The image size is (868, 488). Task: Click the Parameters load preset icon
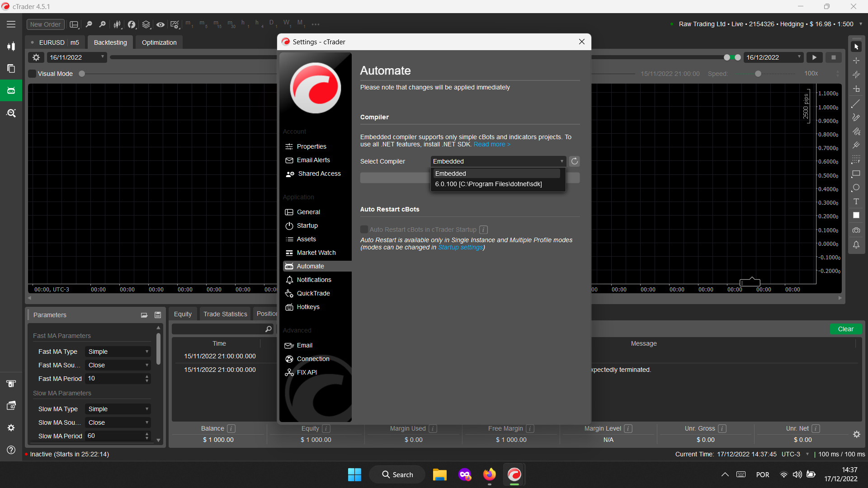(x=144, y=315)
